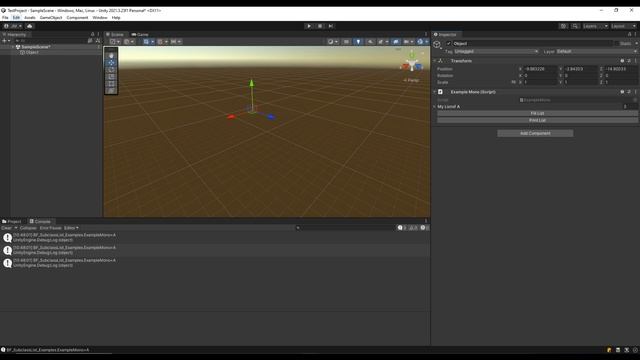Image resolution: width=640 pixels, height=360 pixels.
Task: Open the draw mode shading dropdown
Action: point(332,42)
